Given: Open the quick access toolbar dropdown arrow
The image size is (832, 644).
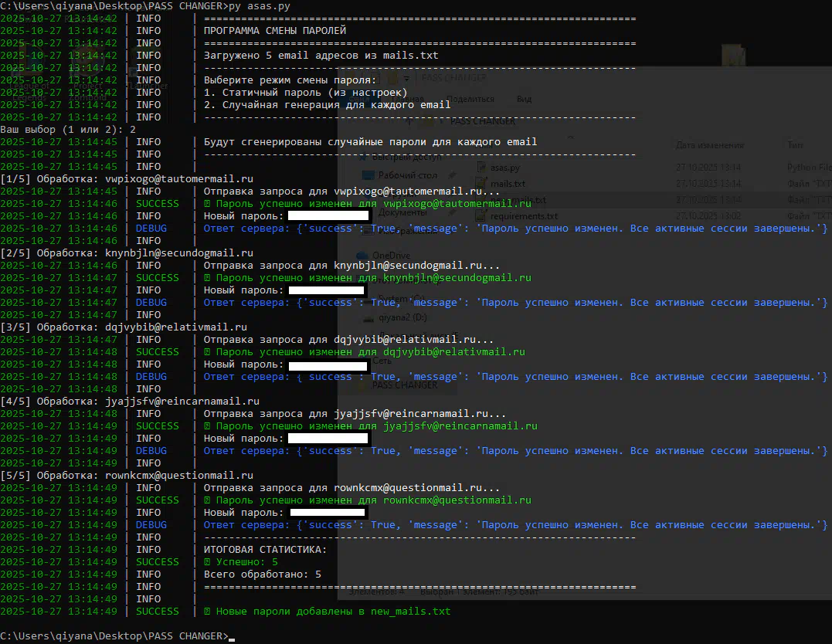Looking at the screenshot, I should tap(407, 78).
